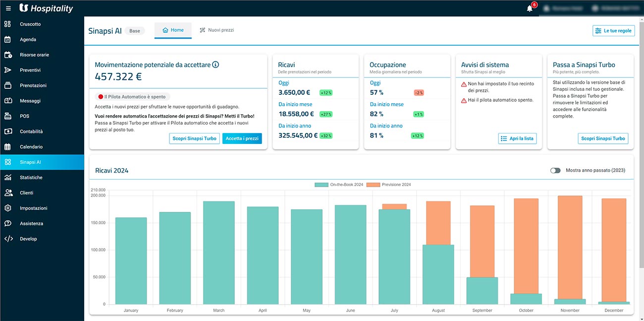The image size is (644, 321).
Task: Click the -2 % occupancy badge
Action: [x=419, y=93]
